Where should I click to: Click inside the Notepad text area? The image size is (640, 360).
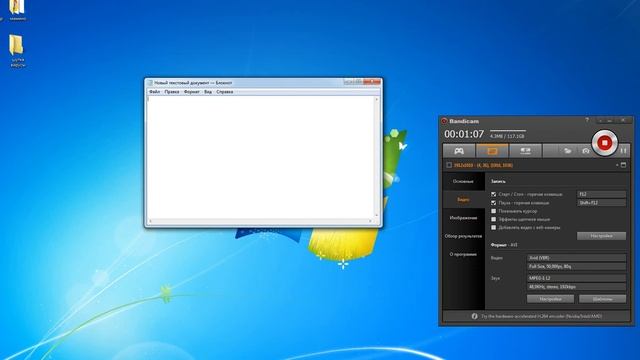[260, 157]
